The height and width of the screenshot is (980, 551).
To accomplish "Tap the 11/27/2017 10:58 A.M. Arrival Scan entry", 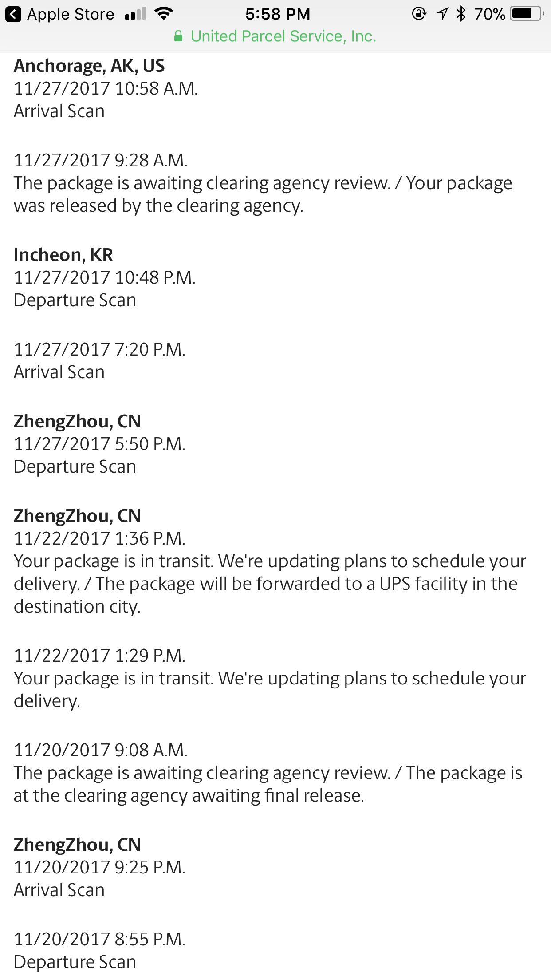I will pyautogui.click(x=106, y=100).
